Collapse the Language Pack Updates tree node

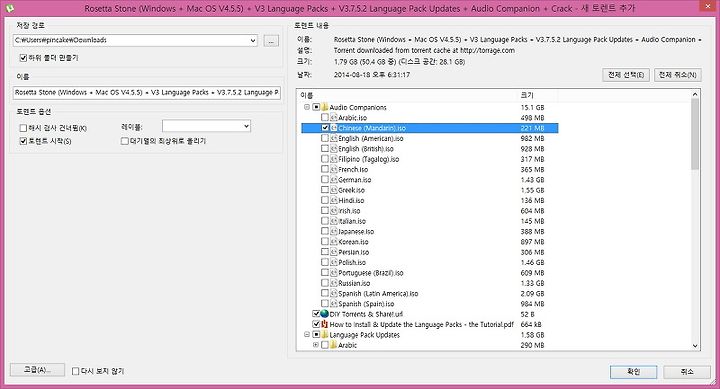[307, 335]
